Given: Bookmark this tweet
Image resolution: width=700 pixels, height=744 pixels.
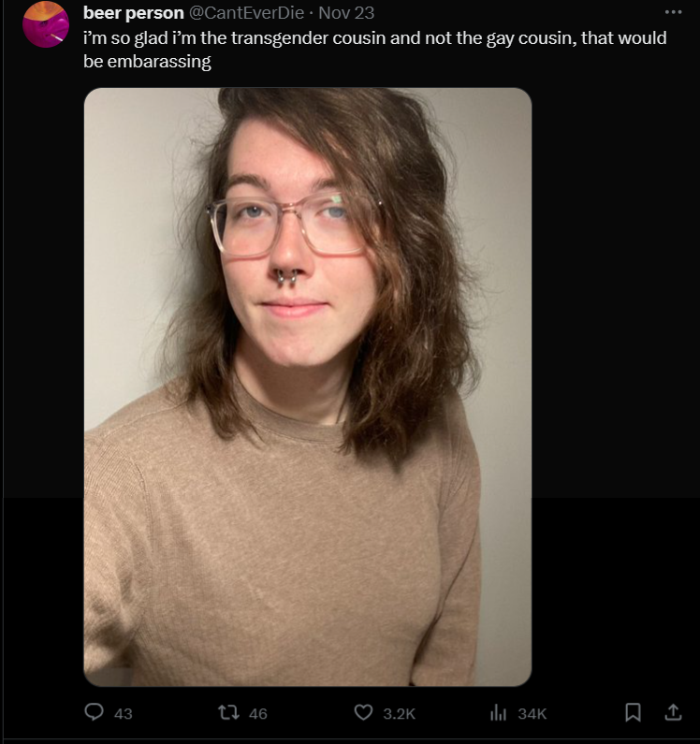Looking at the screenshot, I should 633,712.
